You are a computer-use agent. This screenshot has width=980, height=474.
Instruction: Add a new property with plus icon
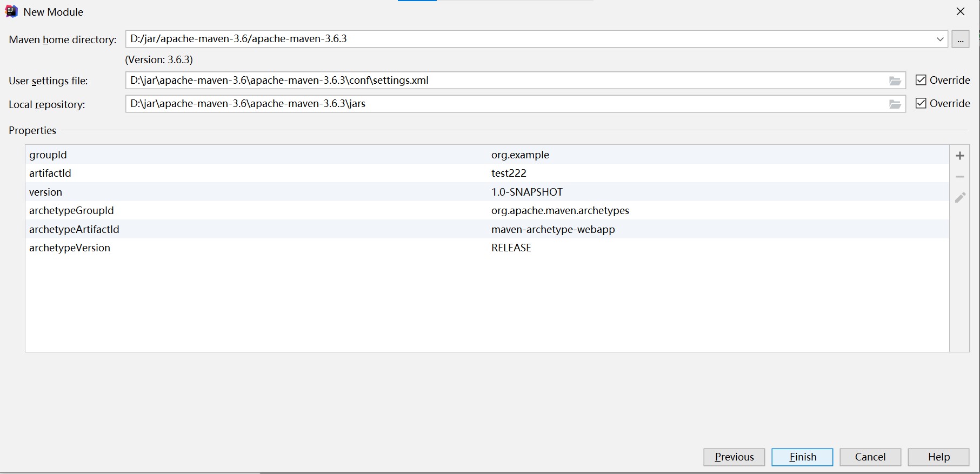tap(959, 156)
